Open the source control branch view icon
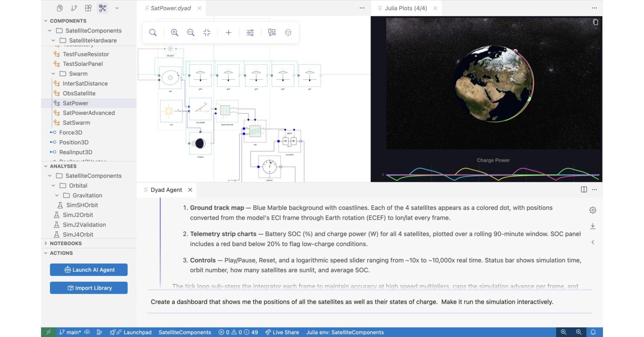The image size is (644, 337). [x=74, y=8]
